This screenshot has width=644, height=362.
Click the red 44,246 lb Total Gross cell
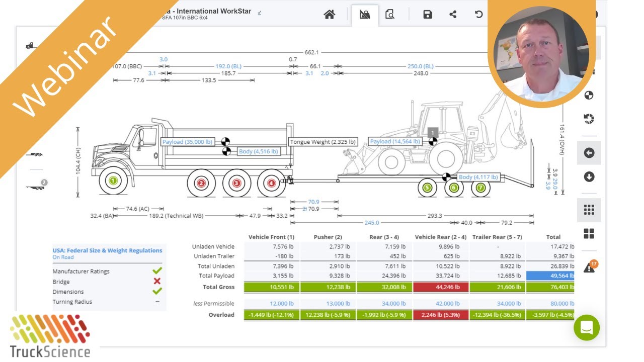click(441, 288)
